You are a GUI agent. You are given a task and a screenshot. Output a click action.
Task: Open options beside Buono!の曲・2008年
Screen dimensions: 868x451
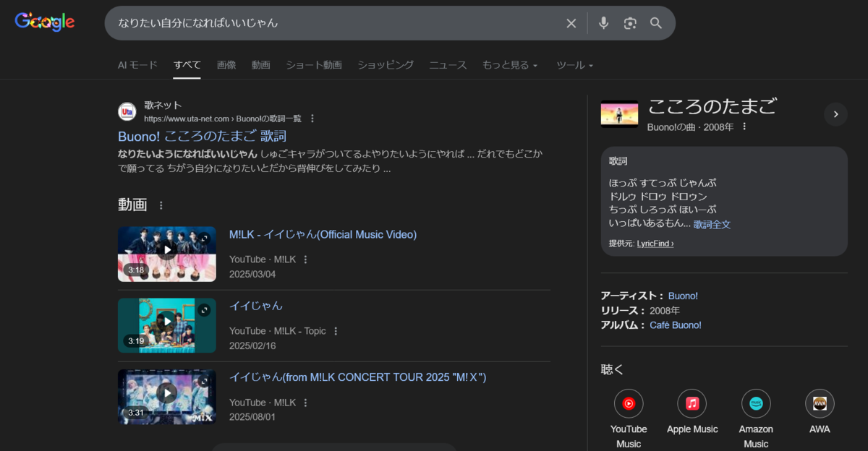[744, 126]
